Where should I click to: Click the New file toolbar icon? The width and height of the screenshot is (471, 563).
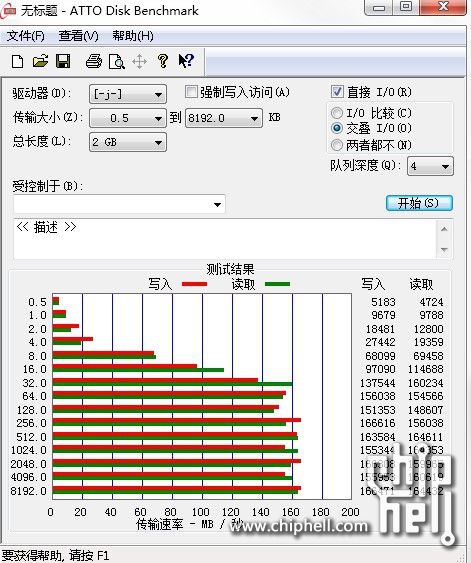18,61
